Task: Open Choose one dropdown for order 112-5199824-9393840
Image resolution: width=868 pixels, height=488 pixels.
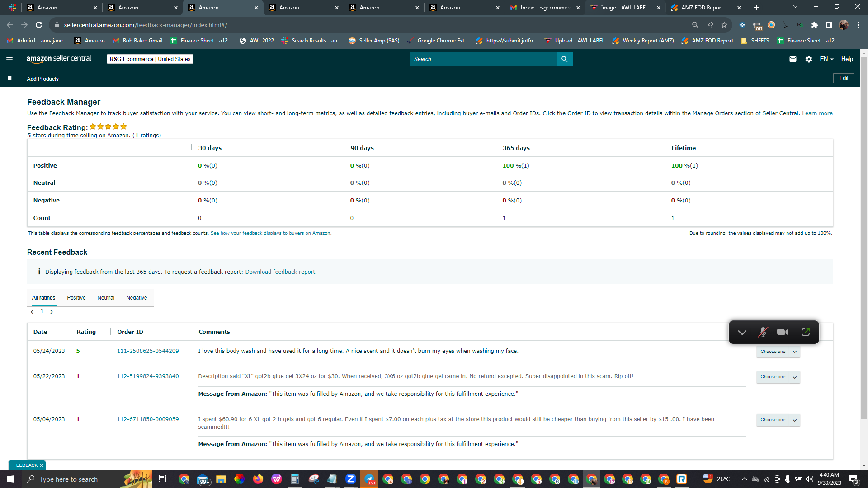Action: pos(778,377)
